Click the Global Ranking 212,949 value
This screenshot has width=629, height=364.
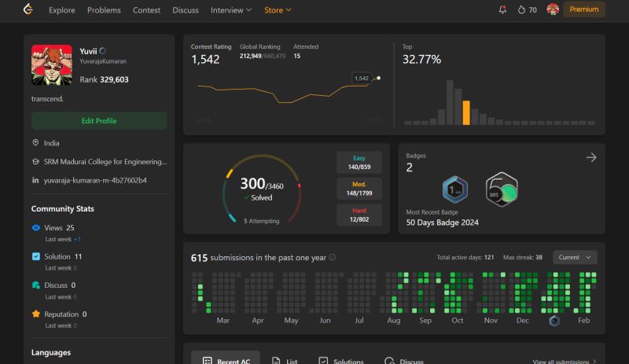250,56
